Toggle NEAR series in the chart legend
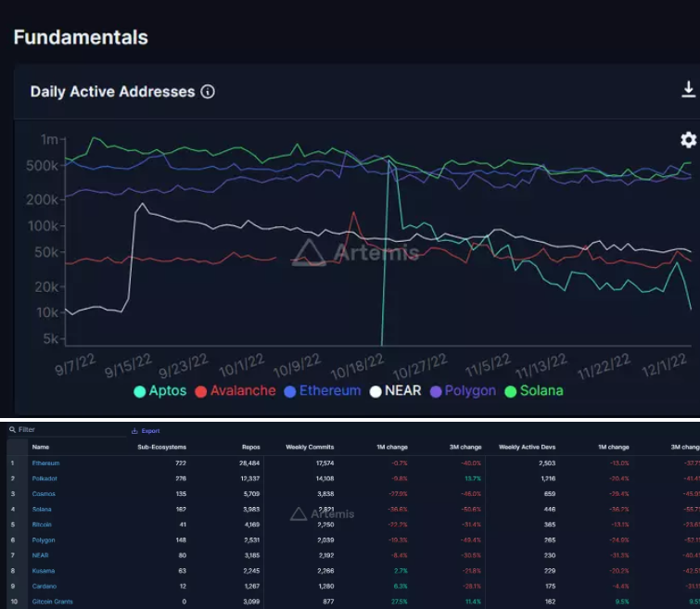 pos(396,390)
